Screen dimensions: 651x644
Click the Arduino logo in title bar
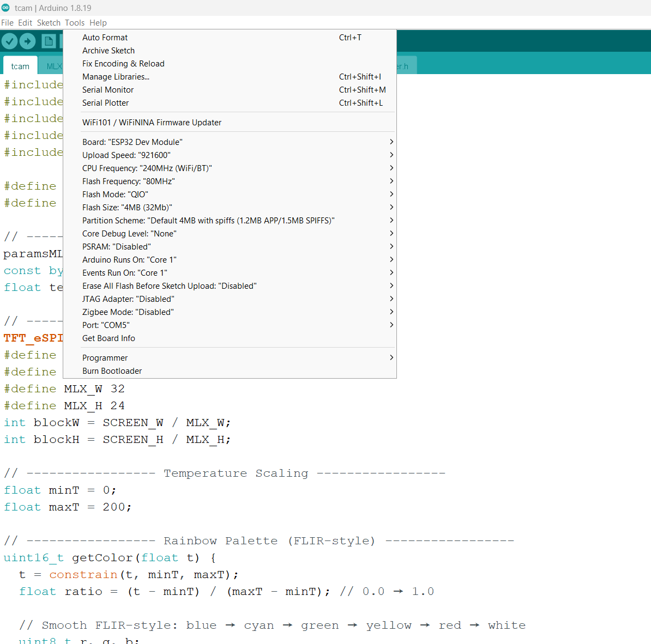pos(5,8)
